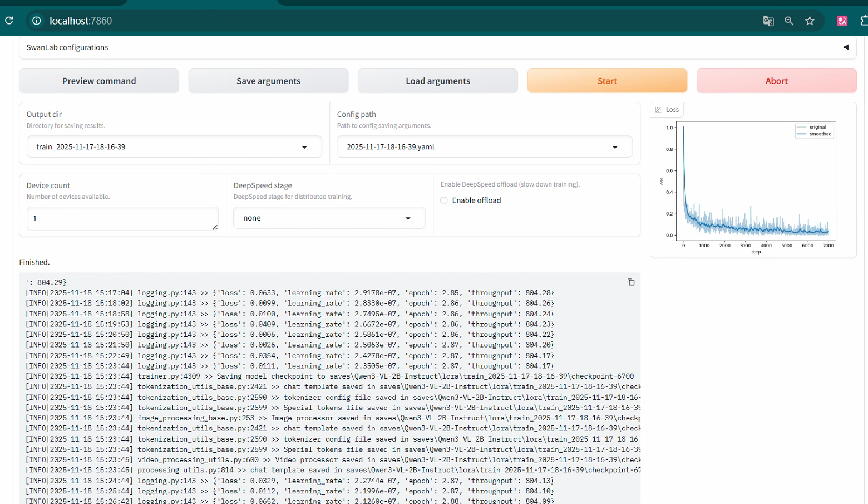
Task: Open the Config path dropdown
Action: pos(485,147)
